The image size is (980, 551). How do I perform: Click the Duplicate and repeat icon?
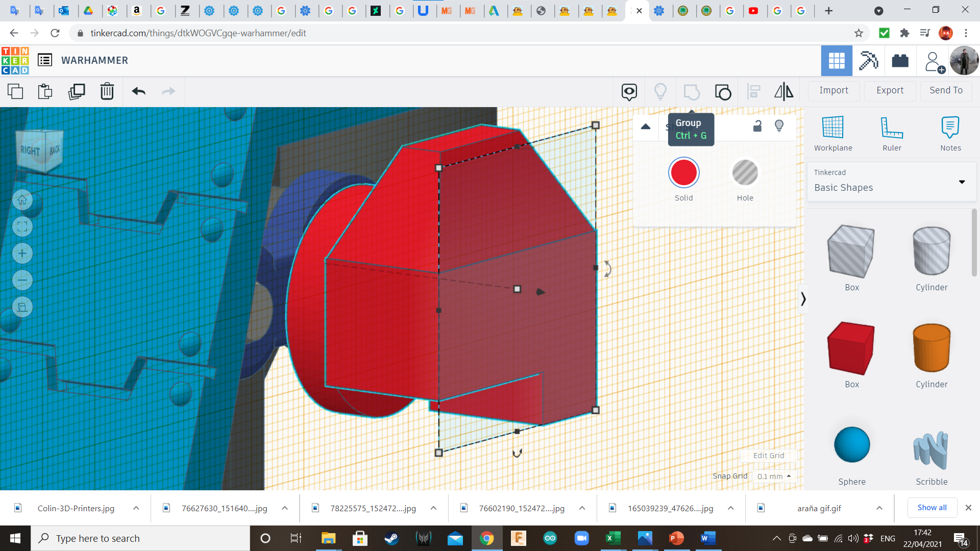[x=77, y=91]
